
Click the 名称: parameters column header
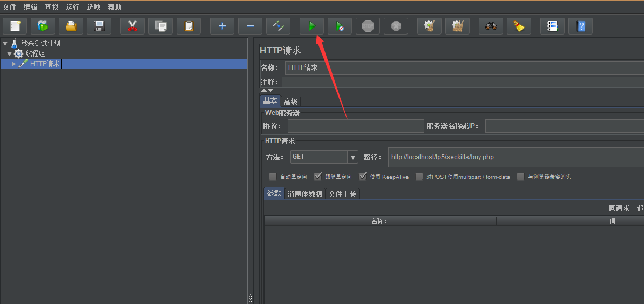pos(380,221)
